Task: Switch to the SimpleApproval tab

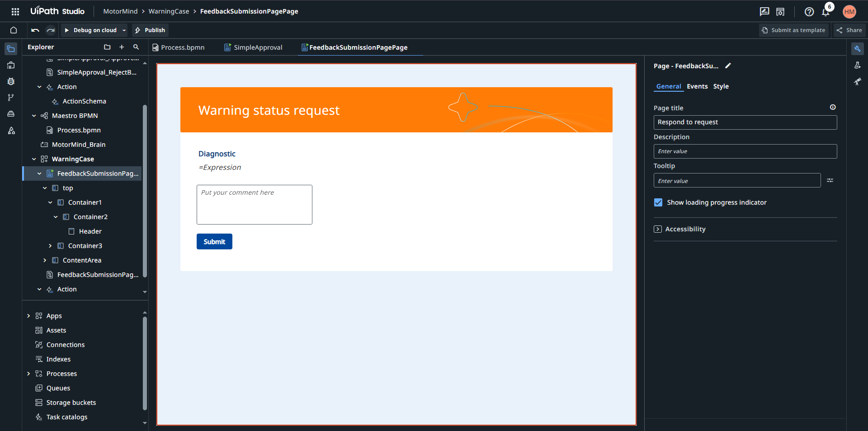Action: point(253,47)
